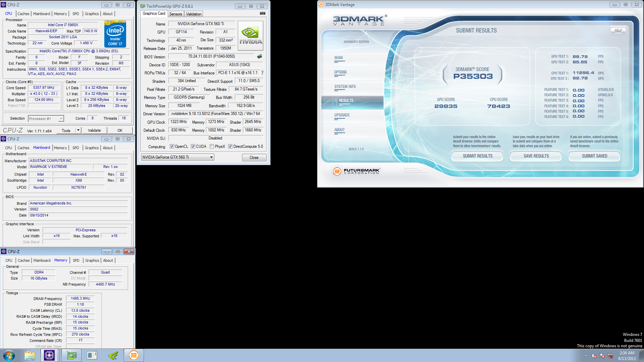
Task: Click the Close button in GPU-Z
Action: 254,158
